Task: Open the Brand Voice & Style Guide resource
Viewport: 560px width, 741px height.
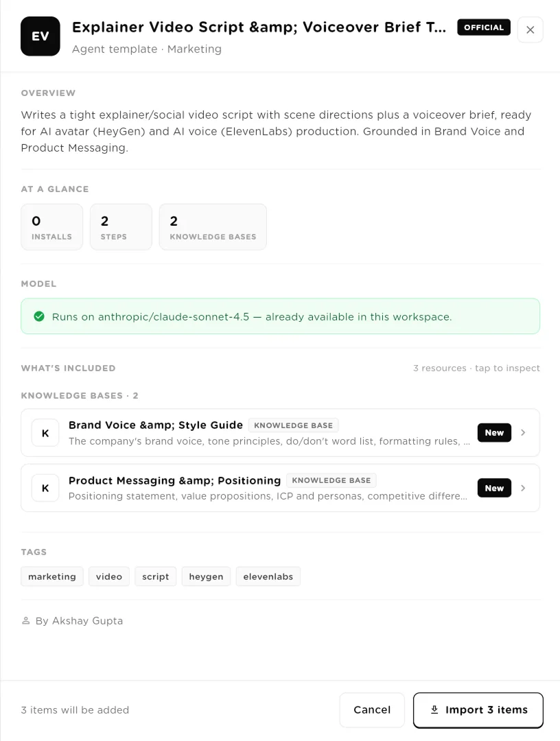Action: click(x=280, y=433)
